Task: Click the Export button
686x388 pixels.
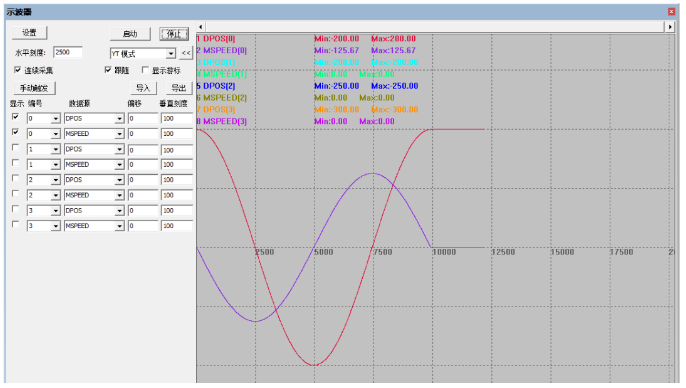Action: pos(178,88)
